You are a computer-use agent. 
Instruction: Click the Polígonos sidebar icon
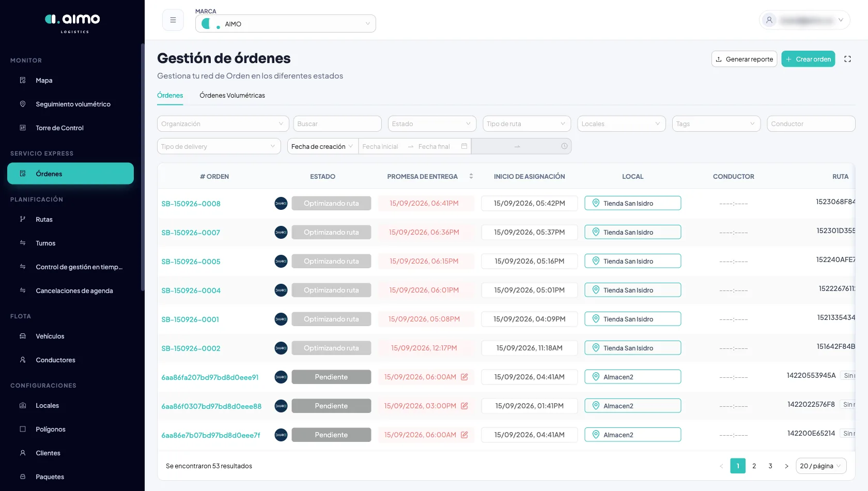point(23,429)
